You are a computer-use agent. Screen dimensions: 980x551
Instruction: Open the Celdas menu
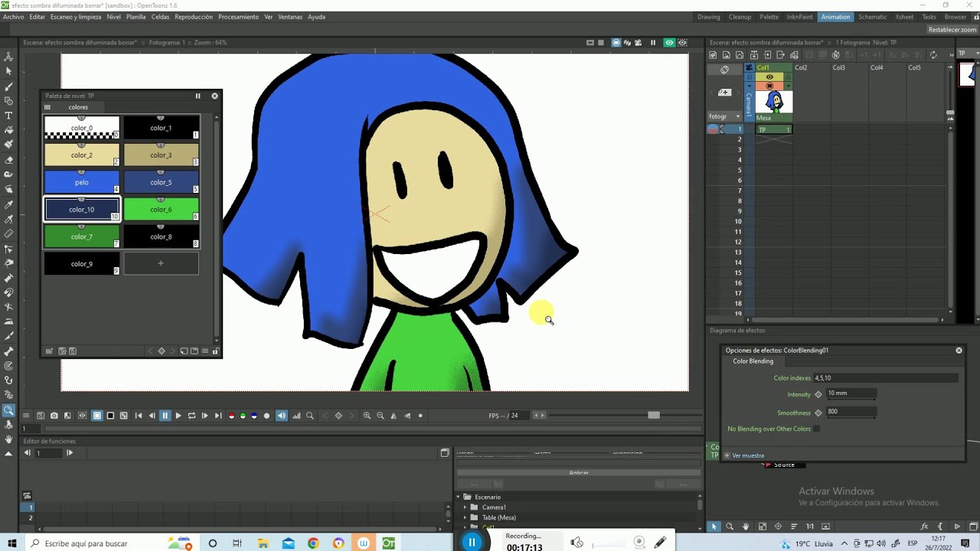[160, 17]
